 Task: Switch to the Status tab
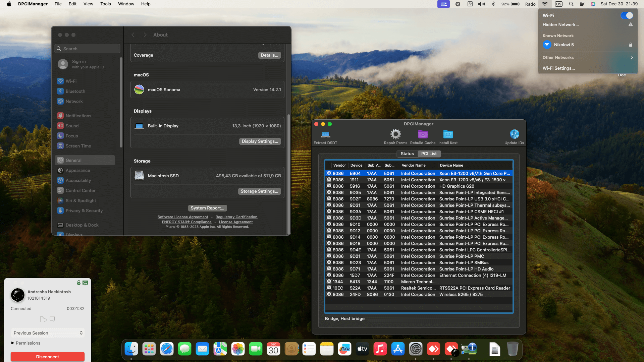407,154
